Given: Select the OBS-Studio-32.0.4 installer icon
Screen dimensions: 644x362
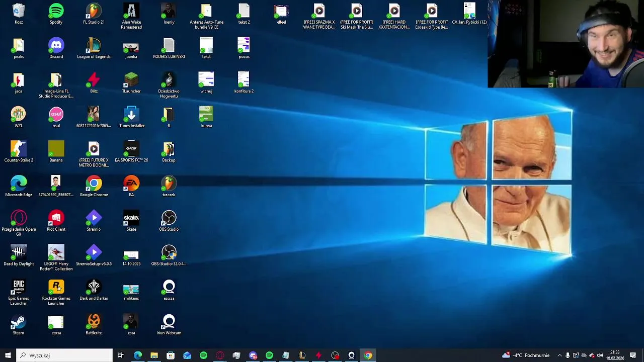Looking at the screenshot, I should pos(169,255).
